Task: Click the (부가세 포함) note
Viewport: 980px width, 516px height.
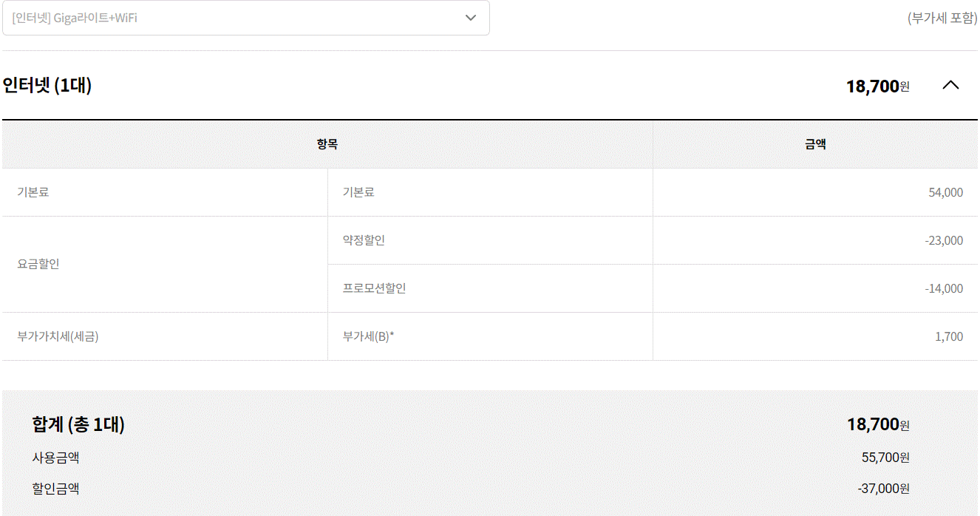Action: coord(942,18)
